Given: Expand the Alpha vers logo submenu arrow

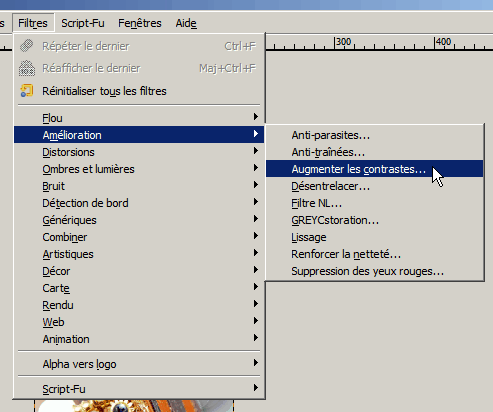Looking at the screenshot, I should 256,363.
